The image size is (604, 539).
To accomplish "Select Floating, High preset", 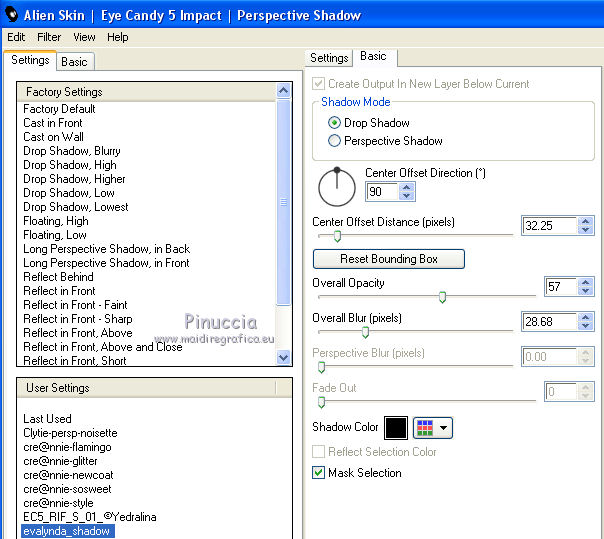I will (x=56, y=221).
